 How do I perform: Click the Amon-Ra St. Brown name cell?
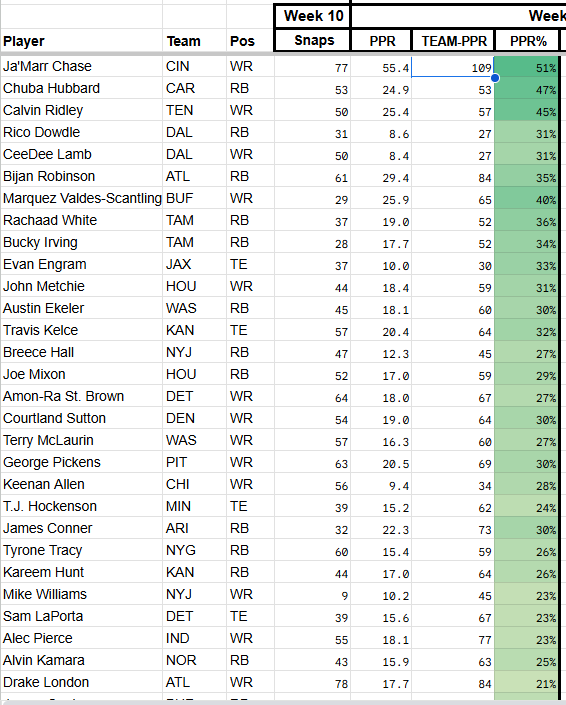[x=81, y=397]
